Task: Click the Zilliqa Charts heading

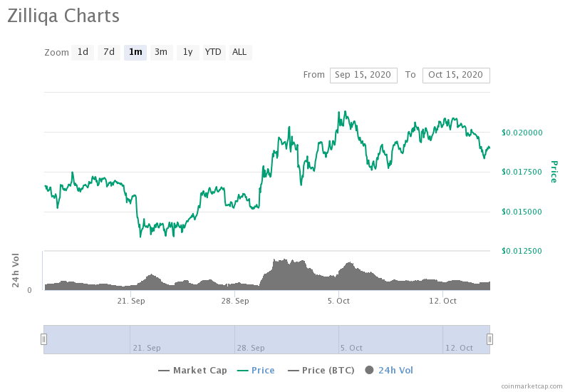Action: 63,16
